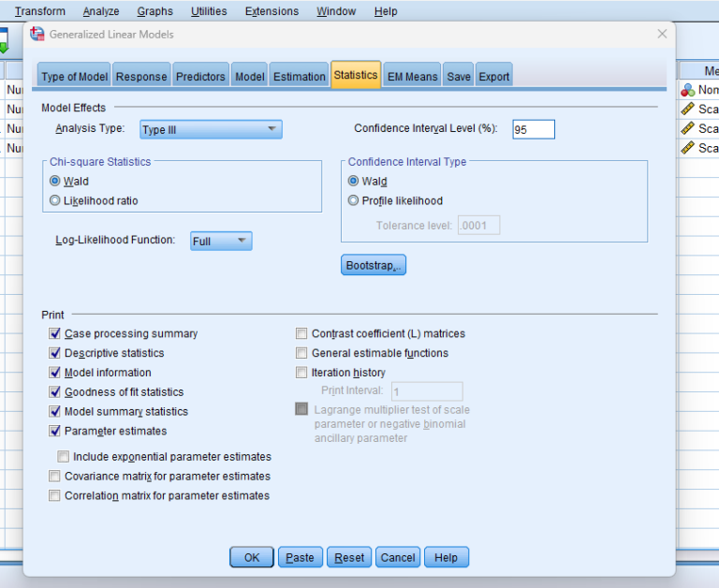Open the Utilities menu
Screen dimensions: 719x588
[x=209, y=11]
